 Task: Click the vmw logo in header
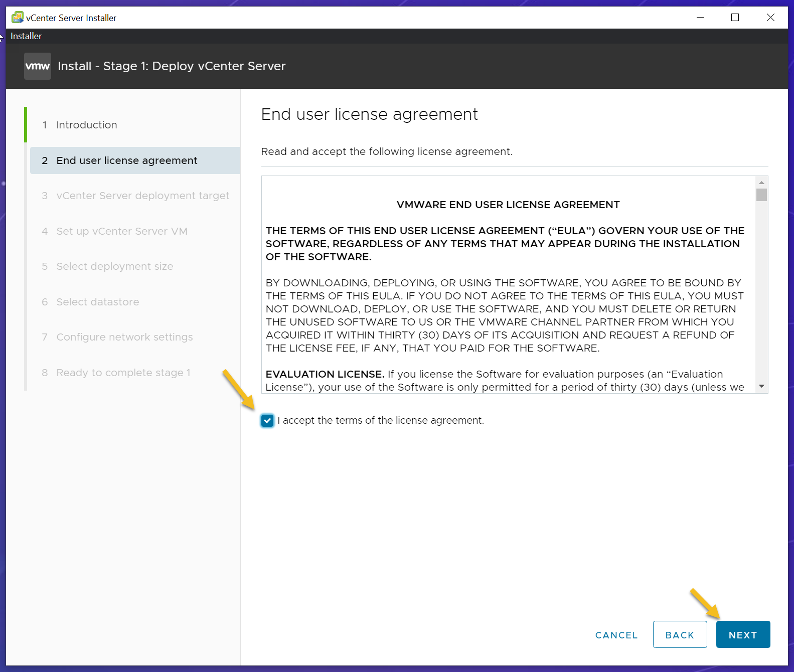(38, 66)
